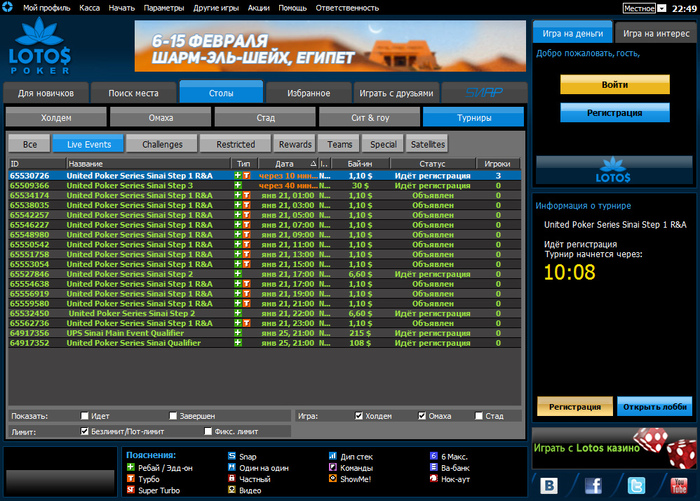Click the VK social network icon
700x501 pixels.
pos(549,485)
